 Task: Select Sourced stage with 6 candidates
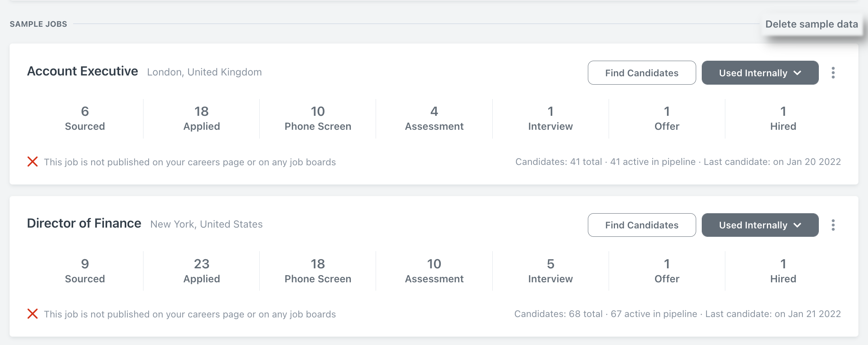coord(85,119)
